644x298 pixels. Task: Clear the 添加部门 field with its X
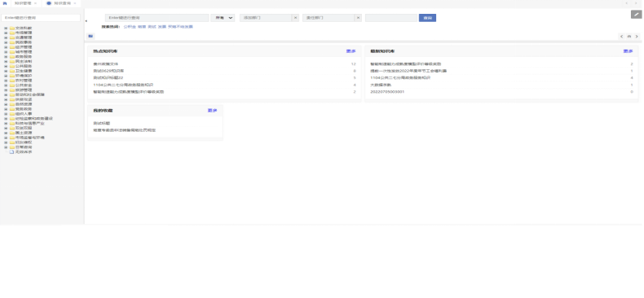click(x=295, y=18)
